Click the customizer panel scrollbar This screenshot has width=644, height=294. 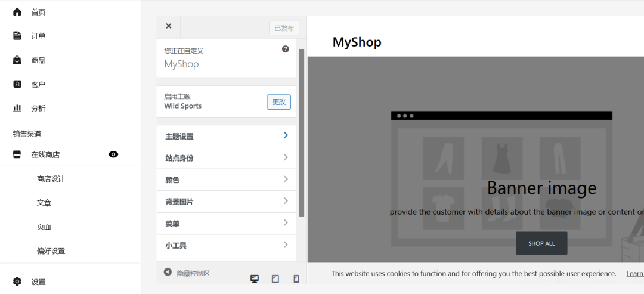click(302, 132)
